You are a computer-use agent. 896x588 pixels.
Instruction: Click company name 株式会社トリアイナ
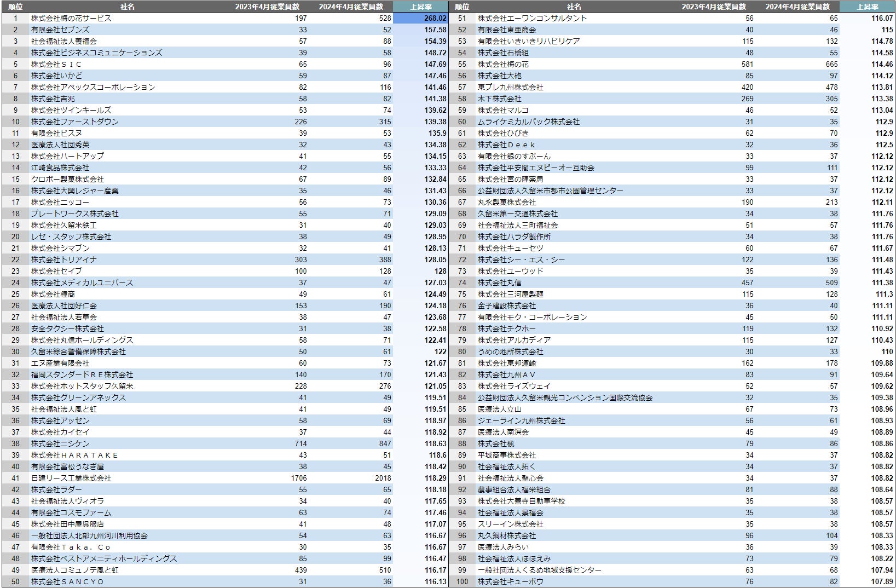[x=64, y=260]
